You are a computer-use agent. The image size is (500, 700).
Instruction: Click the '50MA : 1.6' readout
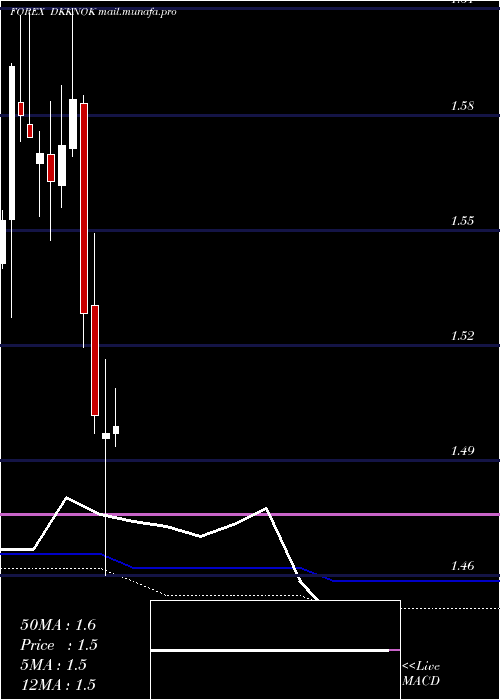click(58, 625)
